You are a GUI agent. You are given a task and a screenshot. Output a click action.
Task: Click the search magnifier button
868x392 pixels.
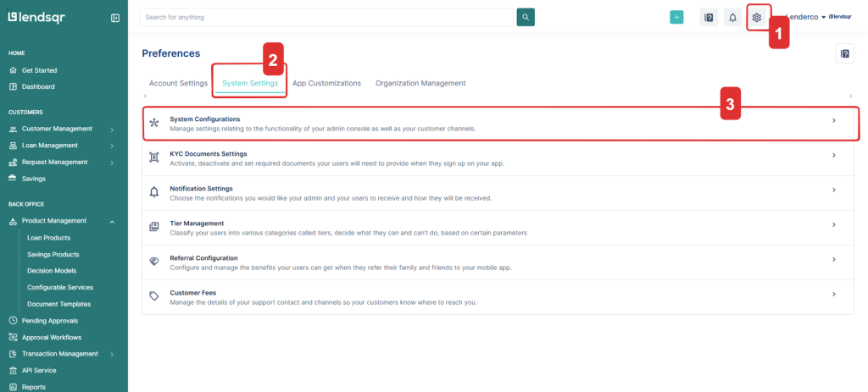[526, 17]
